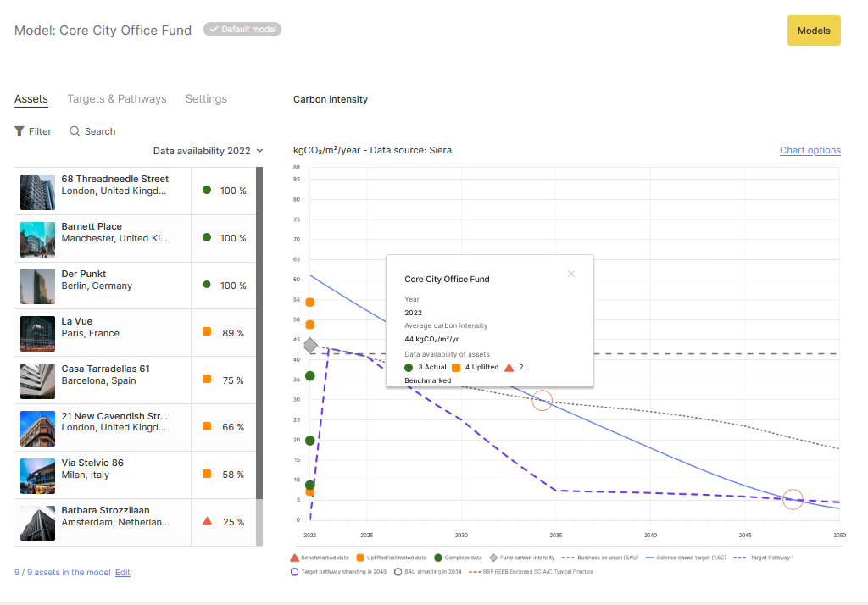Click the red BAU stranding circle on chart

click(542, 401)
